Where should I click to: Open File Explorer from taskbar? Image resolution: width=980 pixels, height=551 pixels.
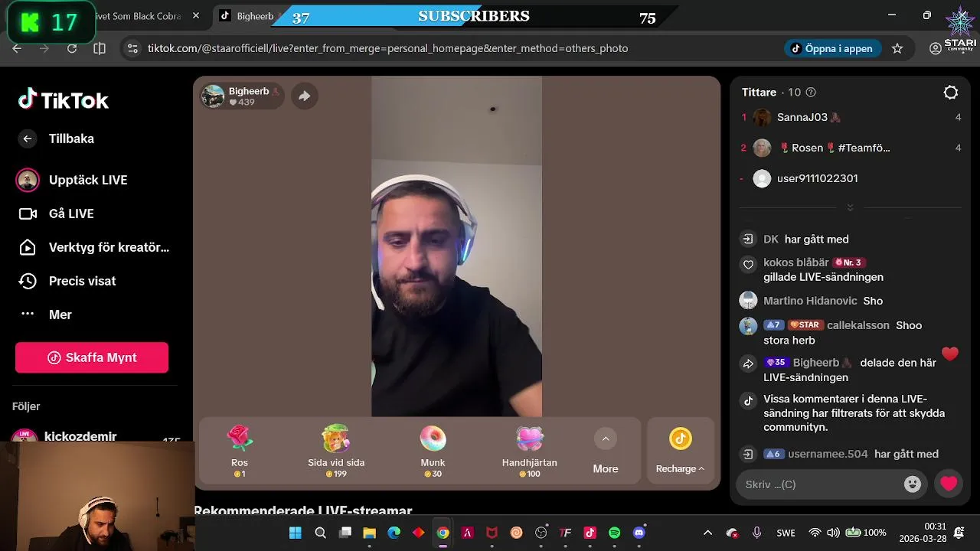point(369,533)
